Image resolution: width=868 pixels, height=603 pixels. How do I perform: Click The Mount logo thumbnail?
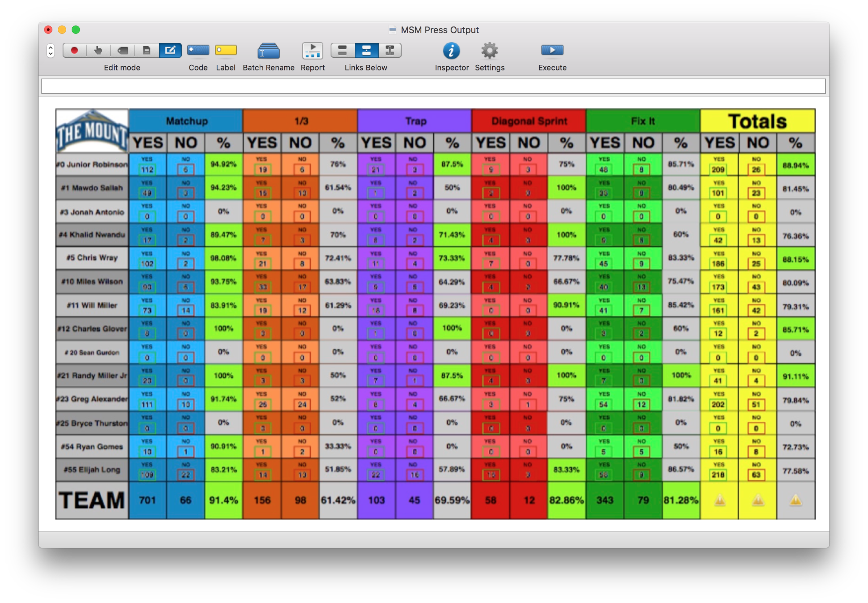(92, 131)
